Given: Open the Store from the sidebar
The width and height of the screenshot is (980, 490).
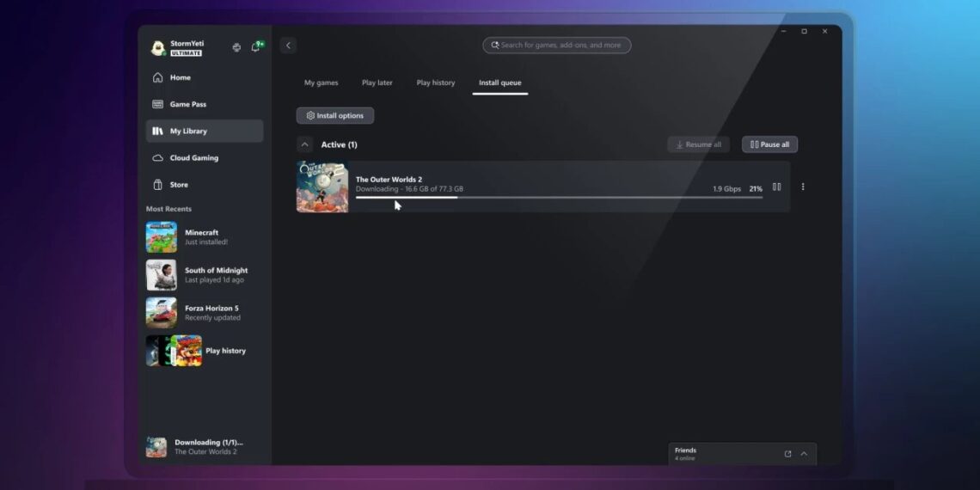Looking at the screenshot, I should (179, 185).
